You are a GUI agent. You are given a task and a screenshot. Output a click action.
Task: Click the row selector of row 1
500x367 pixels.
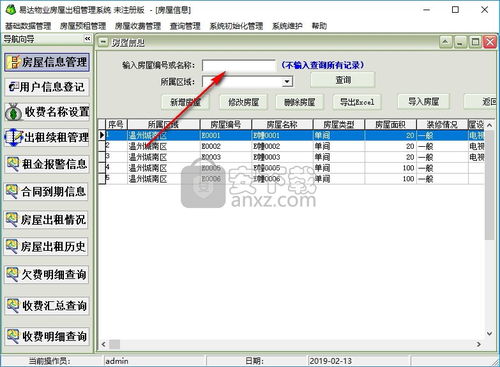102,135
